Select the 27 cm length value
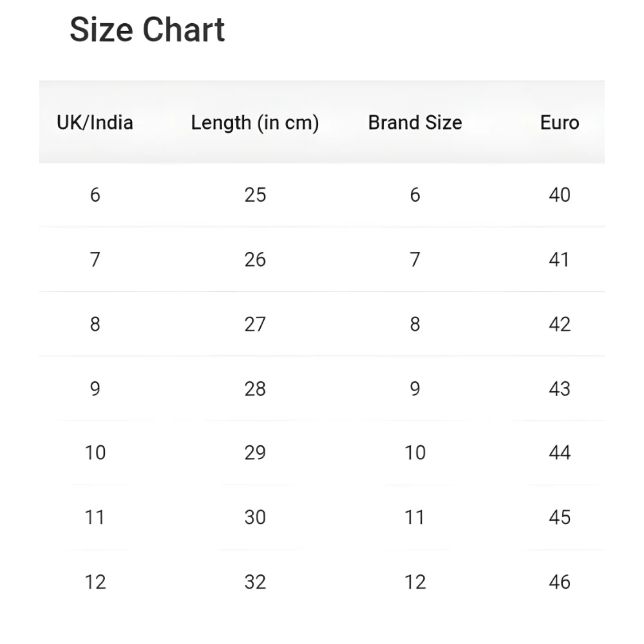 click(x=255, y=323)
